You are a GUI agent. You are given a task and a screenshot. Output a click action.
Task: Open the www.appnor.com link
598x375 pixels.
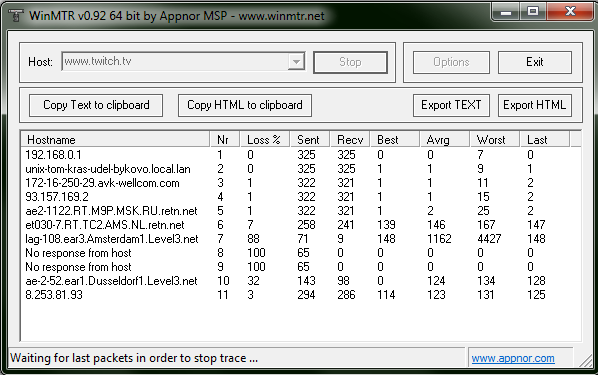click(513, 359)
